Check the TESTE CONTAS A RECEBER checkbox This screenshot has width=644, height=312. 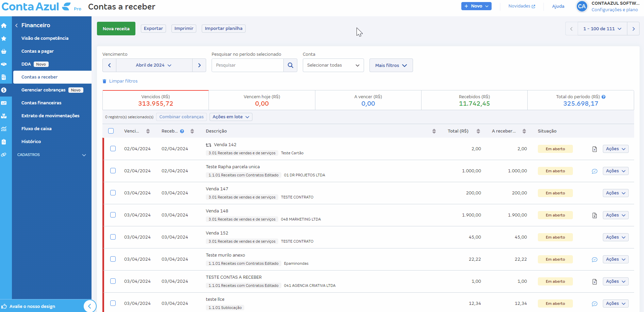(113, 281)
